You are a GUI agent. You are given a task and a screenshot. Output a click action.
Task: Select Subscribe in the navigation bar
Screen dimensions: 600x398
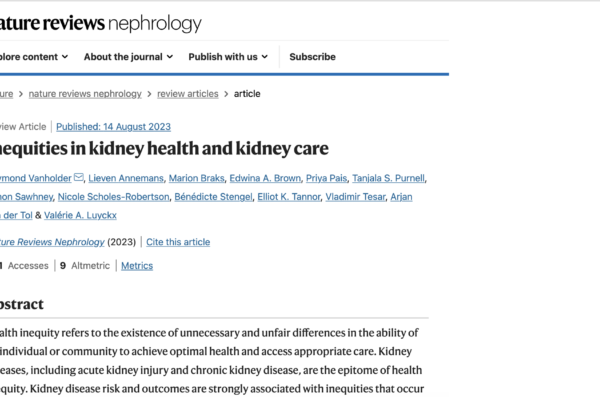[x=312, y=57]
